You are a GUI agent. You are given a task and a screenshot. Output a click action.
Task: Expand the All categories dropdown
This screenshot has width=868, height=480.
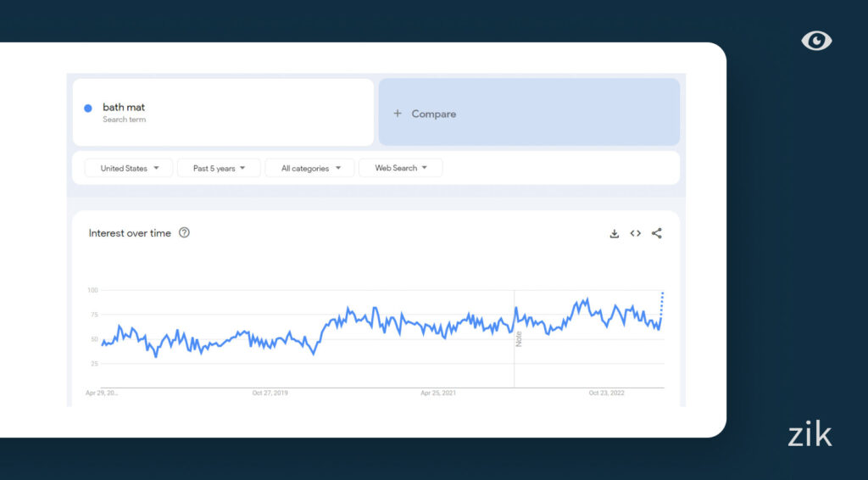[x=310, y=168]
